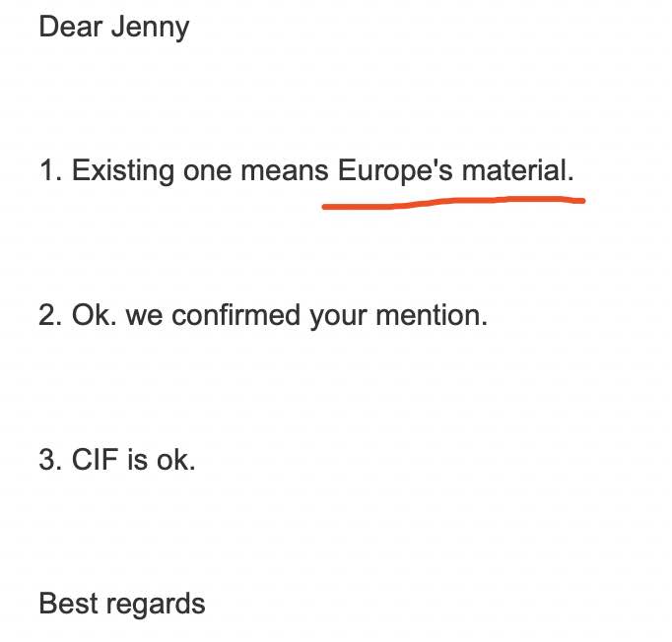Click the term "CIF"
Screen dimensions: 672x642
[96, 460]
